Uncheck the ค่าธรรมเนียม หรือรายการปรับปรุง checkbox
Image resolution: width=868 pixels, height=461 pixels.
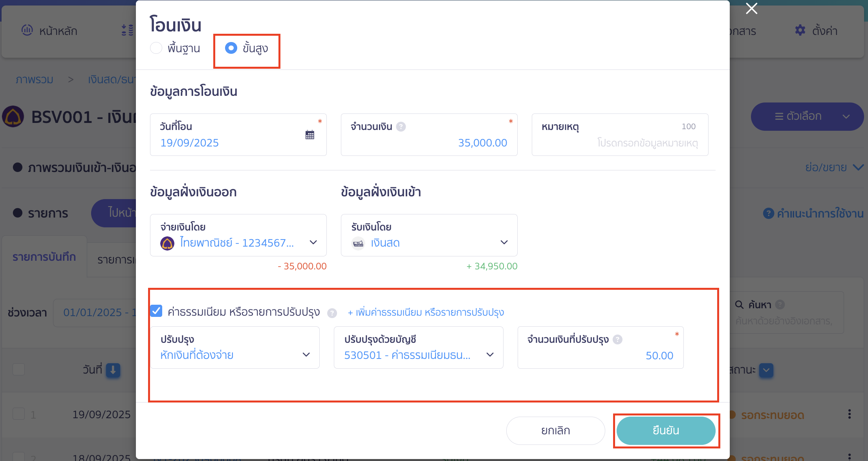pyautogui.click(x=156, y=311)
